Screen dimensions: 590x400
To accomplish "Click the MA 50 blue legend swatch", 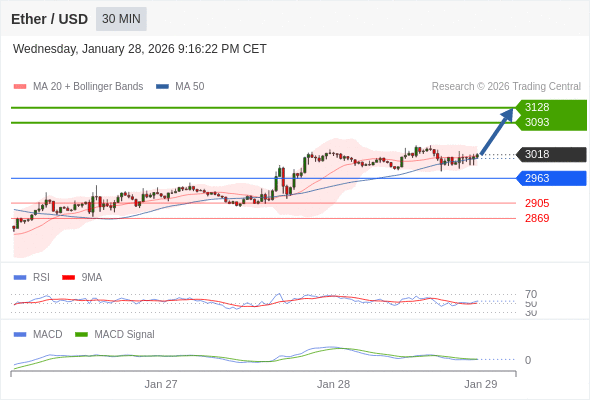I will click(x=162, y=87).
